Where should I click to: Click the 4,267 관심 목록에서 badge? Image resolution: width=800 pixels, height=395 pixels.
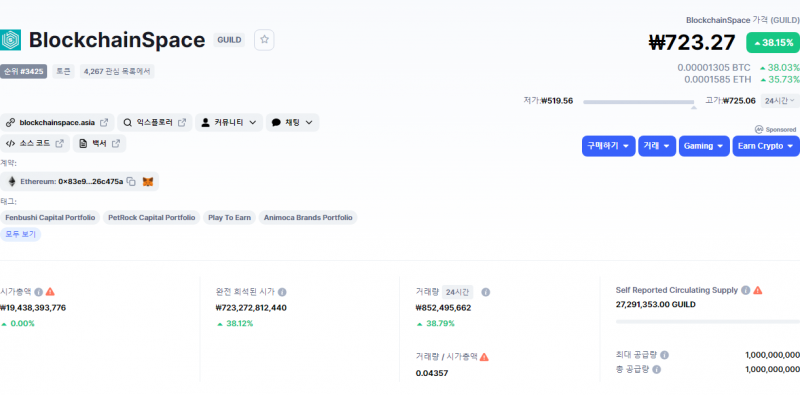[117, 71]
